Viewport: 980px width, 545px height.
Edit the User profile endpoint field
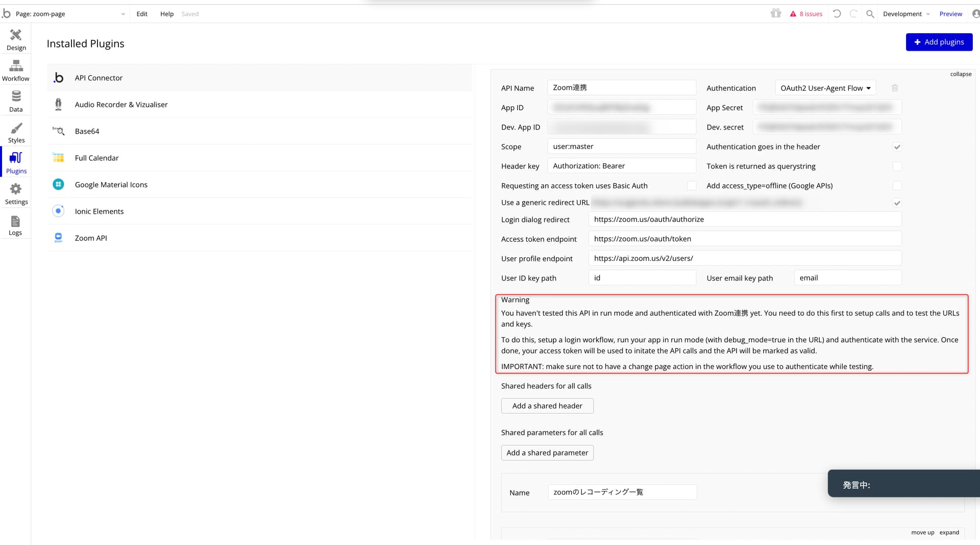pos(745,258)
